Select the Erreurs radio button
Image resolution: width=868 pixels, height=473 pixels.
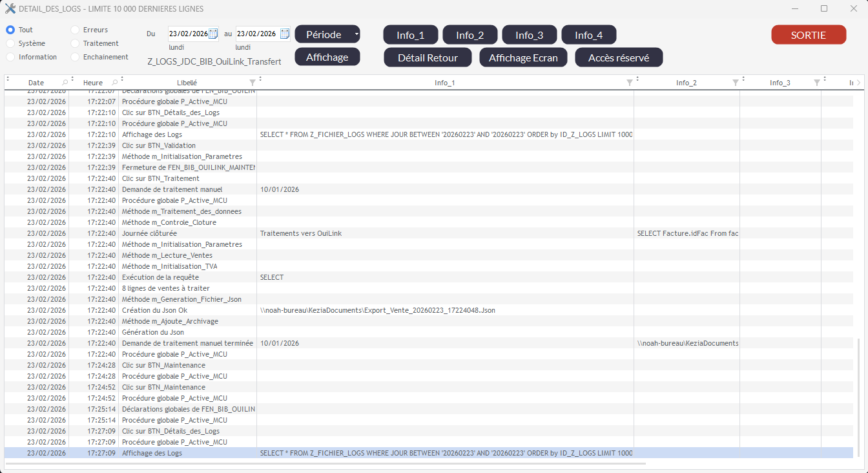[76, 30]
